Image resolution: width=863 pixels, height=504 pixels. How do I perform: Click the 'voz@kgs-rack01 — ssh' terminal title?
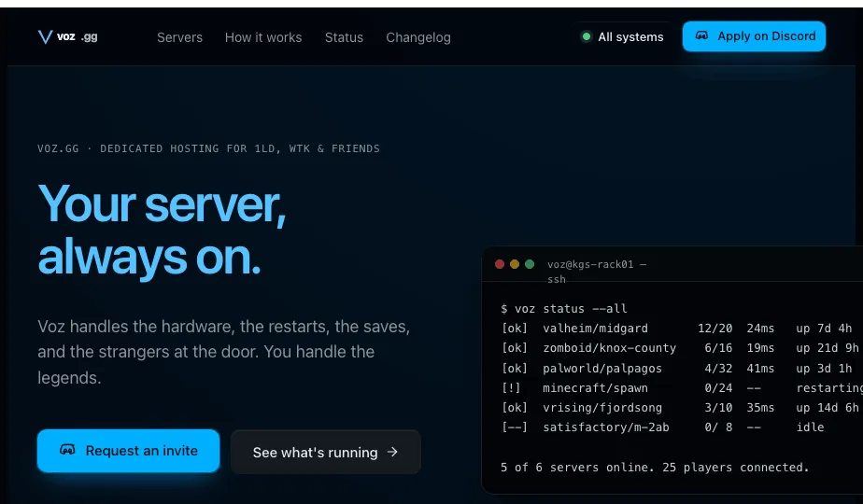pos(597,272)
